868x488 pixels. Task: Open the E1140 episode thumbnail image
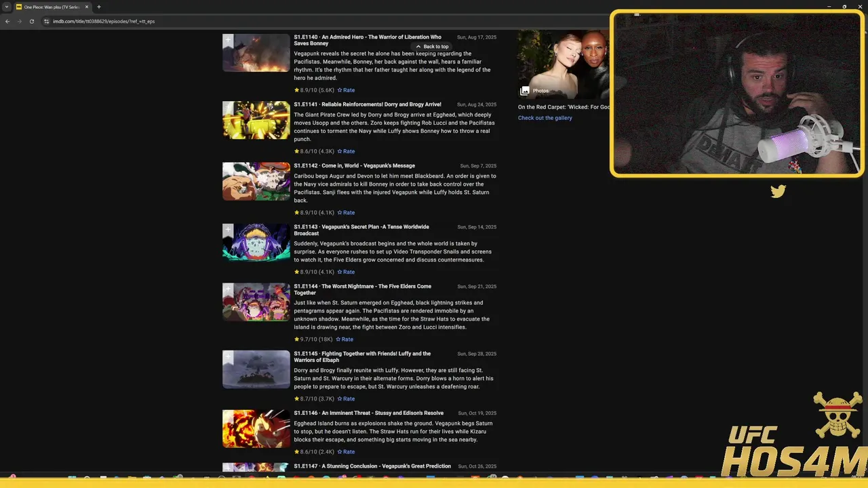[256, 53]
